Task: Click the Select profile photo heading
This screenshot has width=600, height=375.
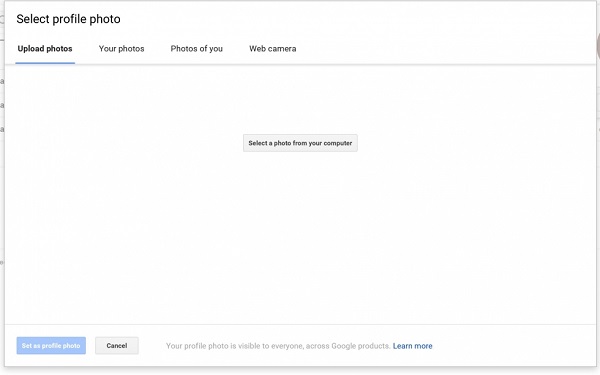Action: coord(68,19)
